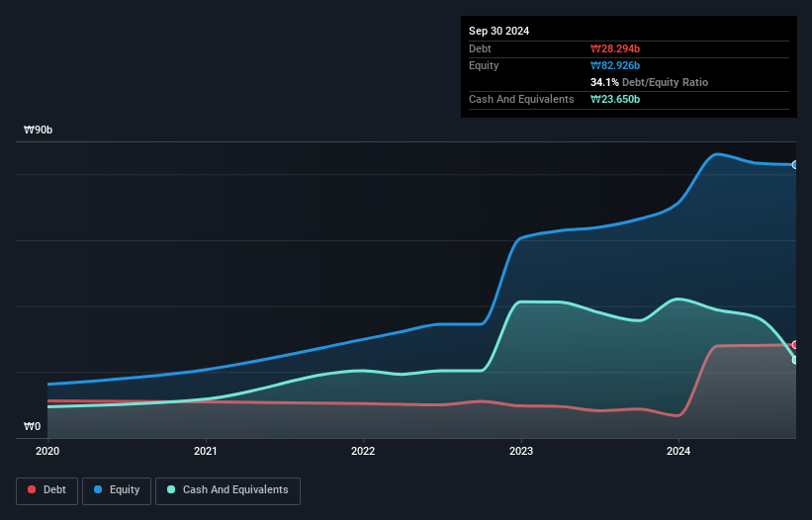Click the Sep 30 2024 tooltip date
The image size is (812, 520).
point(498,31)
